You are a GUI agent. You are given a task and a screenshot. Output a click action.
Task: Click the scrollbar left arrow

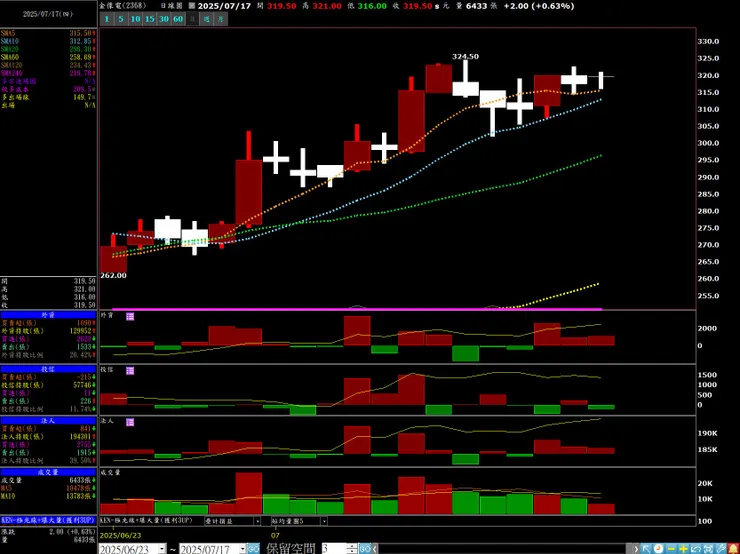(375, 549)
